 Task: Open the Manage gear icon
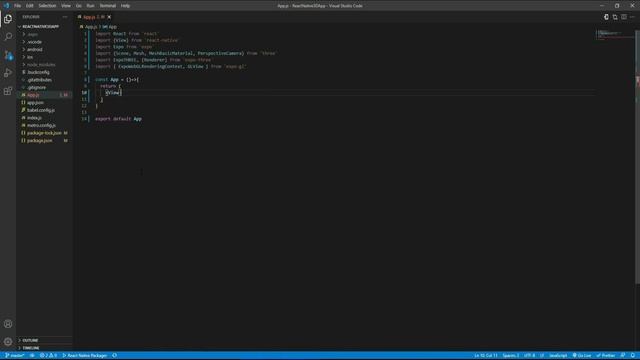click(8, 342)
